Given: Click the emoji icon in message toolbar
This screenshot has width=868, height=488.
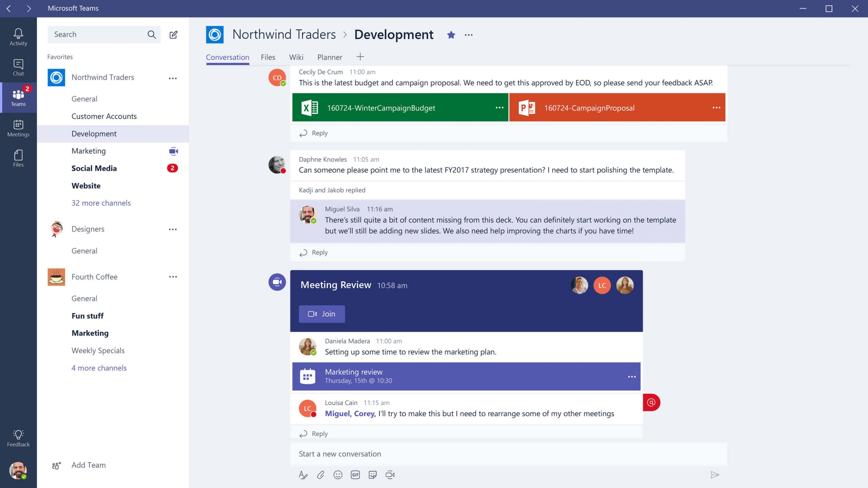Looking at the screenshot, I should 337,474.
